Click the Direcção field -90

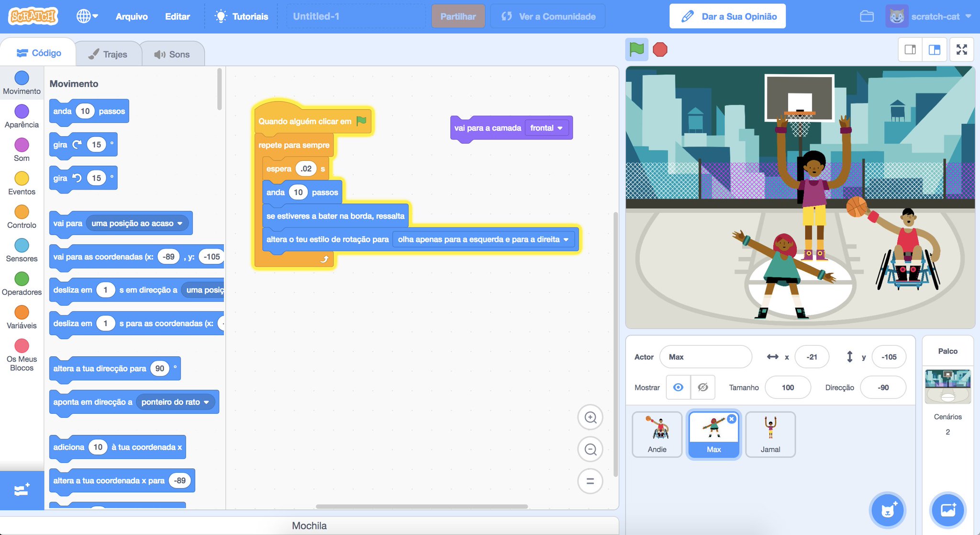883,387
